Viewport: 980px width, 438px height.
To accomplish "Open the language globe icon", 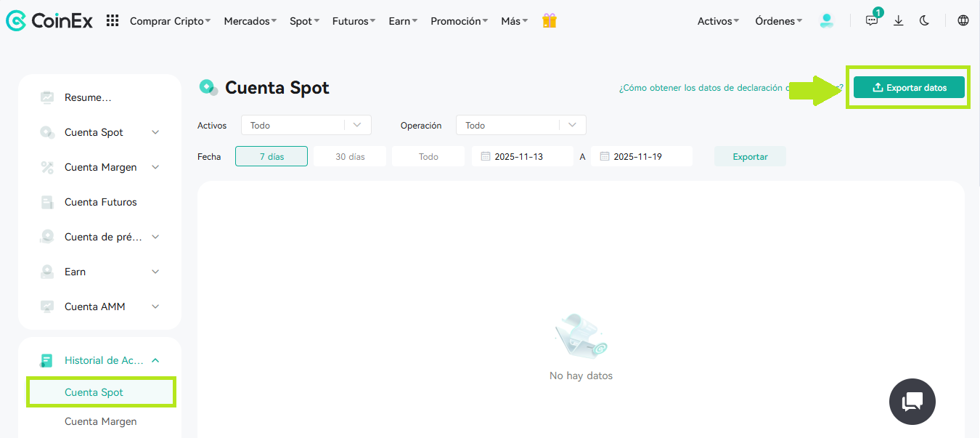I will (x=963, y=21).
